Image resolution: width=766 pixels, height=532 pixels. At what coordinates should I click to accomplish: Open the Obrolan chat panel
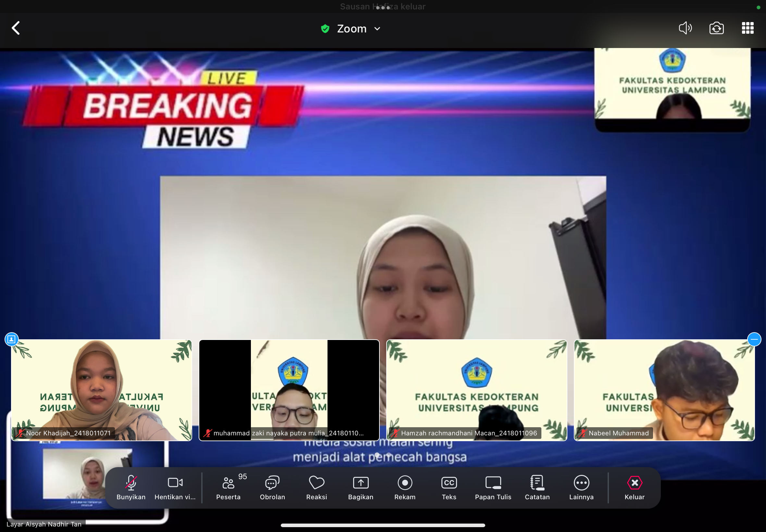pyautogui.click(x=272, y=487)
